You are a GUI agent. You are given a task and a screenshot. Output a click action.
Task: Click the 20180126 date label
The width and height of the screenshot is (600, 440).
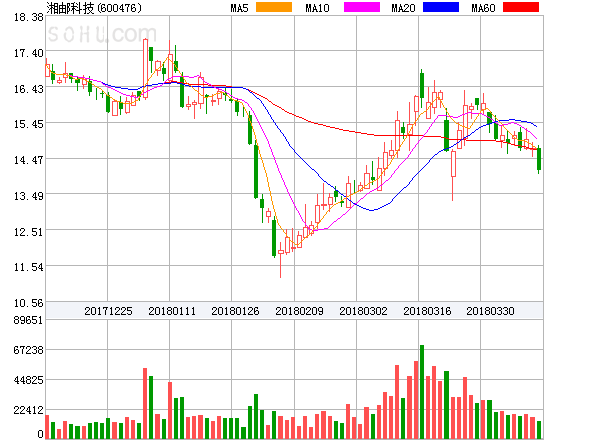[x=235, y=311]
